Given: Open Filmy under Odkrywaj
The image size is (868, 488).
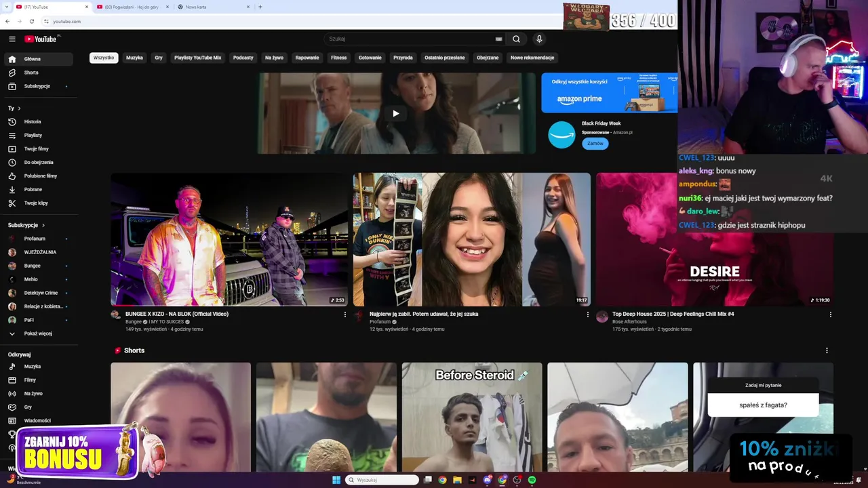Looking at the screenshot, I should (x=39, y=380).
